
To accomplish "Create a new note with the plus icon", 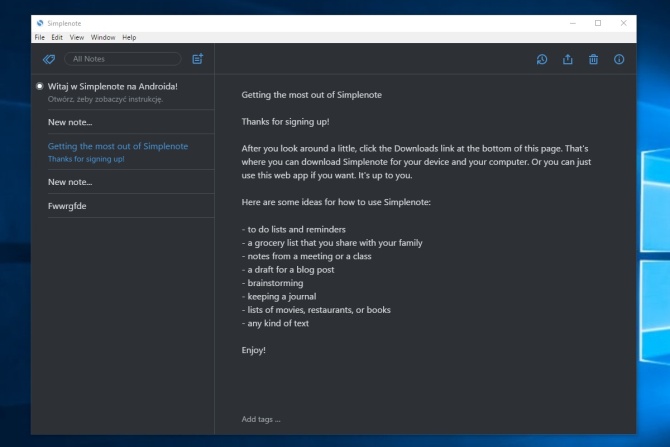I will (197, 59).
